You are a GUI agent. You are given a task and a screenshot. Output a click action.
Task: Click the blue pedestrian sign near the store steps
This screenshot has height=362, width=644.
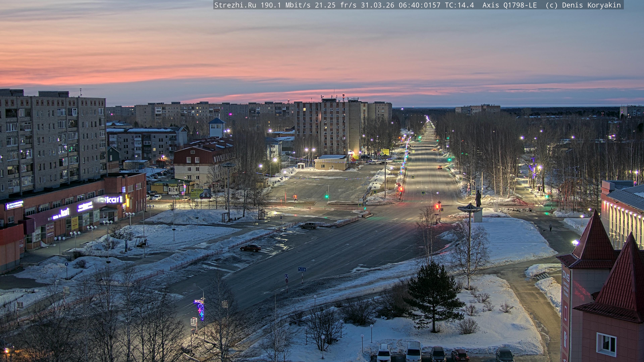[x=66, y=264]
